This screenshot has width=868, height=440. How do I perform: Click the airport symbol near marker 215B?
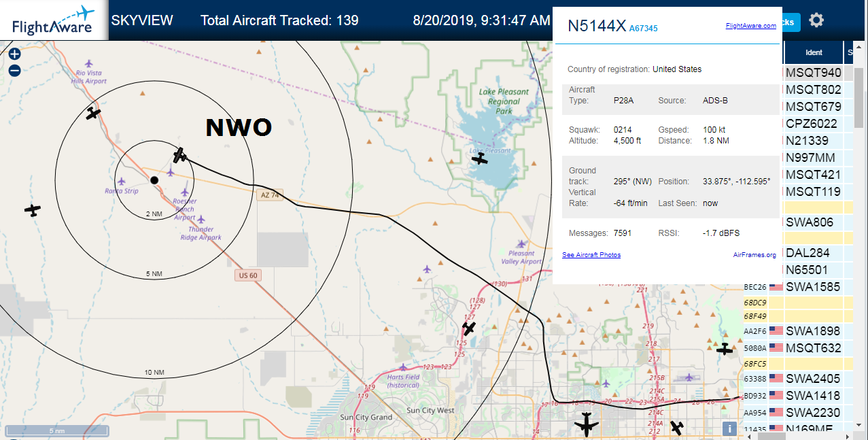(690, 377)
